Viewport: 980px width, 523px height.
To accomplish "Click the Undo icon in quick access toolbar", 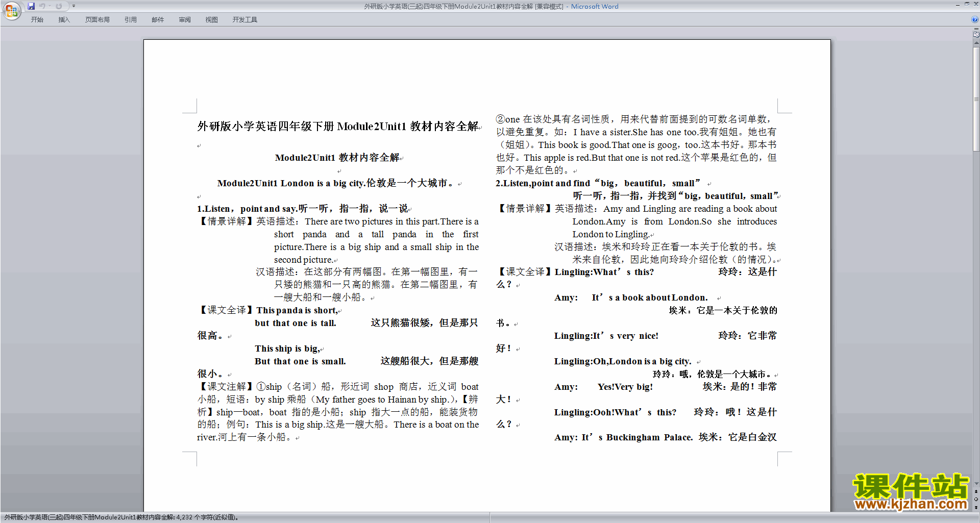I will (x=42, y=6).
